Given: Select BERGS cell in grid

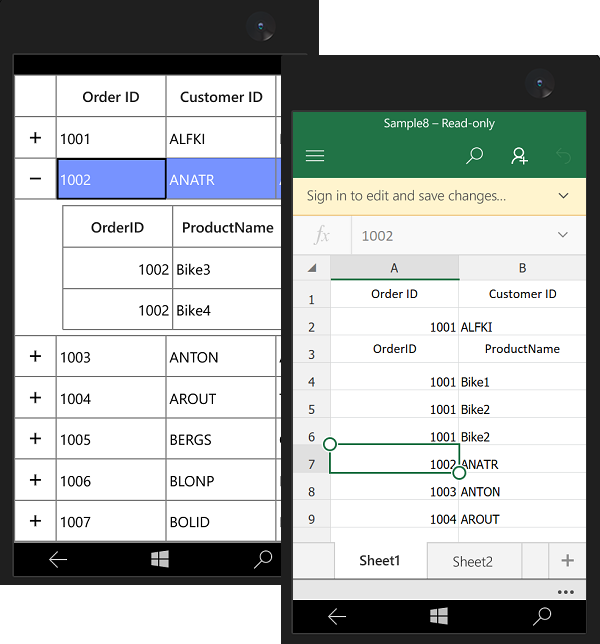Looking at the screenshot, I should click(x=221, y=439).
